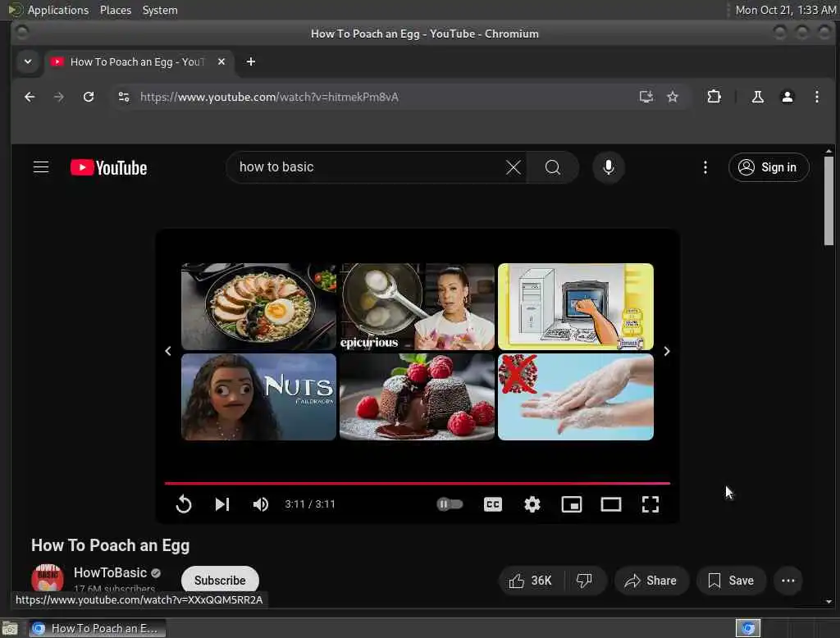
Task: Open Applications menu
Action: (x=58, y=10)
